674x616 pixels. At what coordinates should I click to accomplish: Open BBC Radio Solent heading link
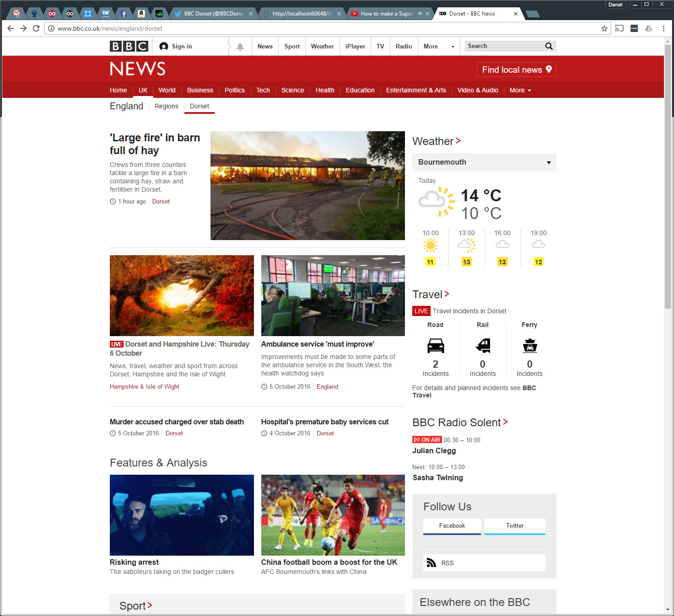pyautogui.click(x=460, y=423)
